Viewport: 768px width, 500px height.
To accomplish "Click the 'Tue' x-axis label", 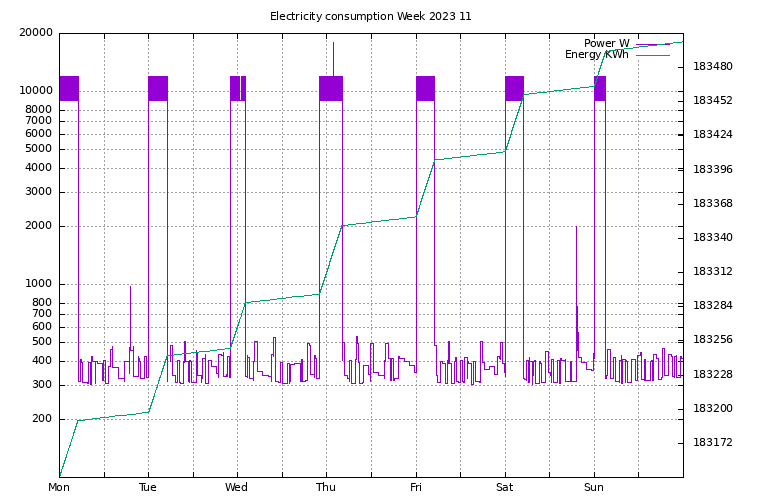I will tap(148, 488).
